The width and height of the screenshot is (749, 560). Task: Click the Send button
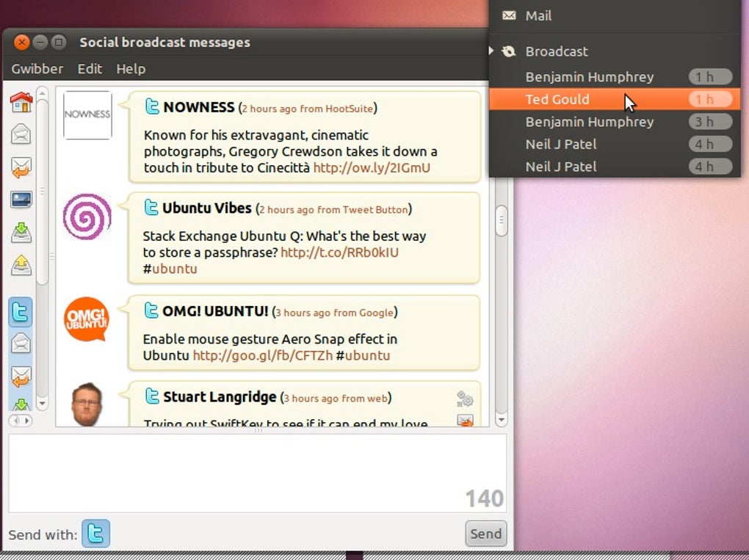point(486,534)
